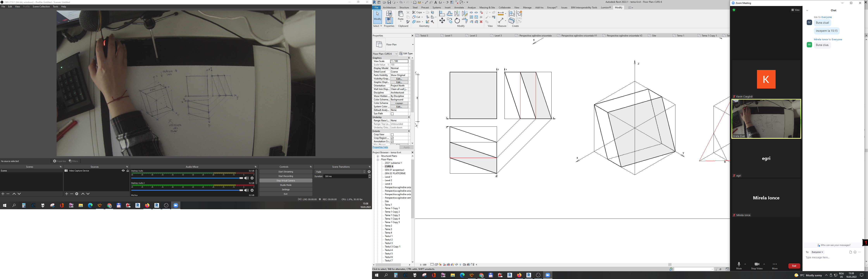
Task: Open the Annotate ribbon tab
Action: (x=459, y=7)
